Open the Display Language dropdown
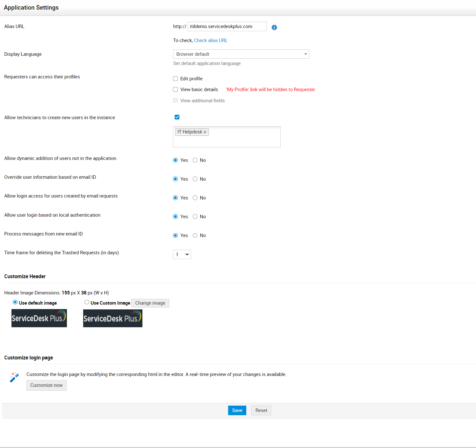The image size is (476, 448). click(x=241, y=54)
